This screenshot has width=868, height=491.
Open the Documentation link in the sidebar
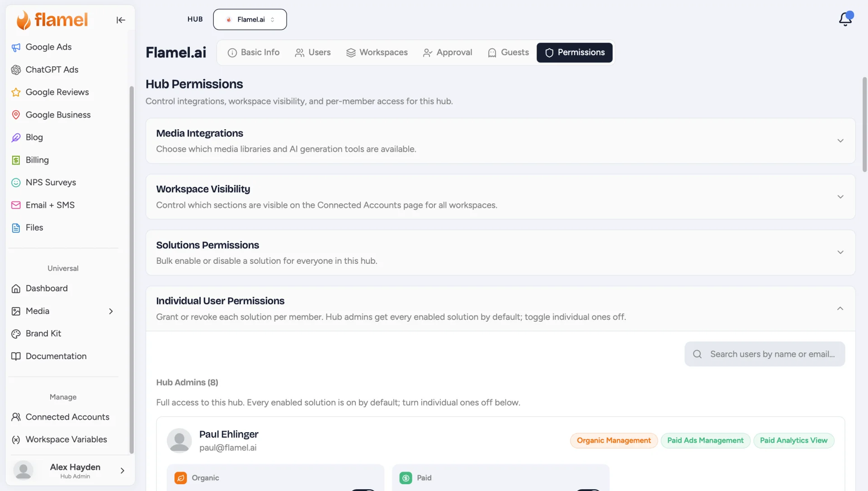(56, 356)
